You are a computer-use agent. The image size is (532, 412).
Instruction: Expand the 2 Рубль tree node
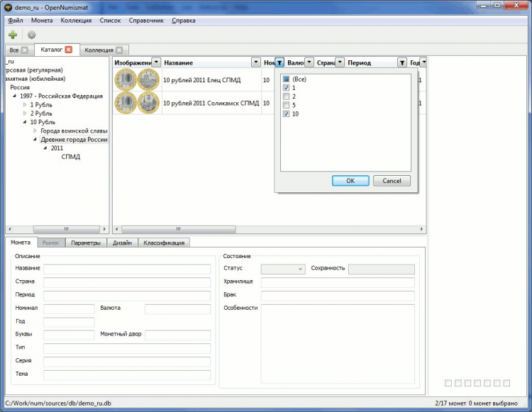(25, 113)
